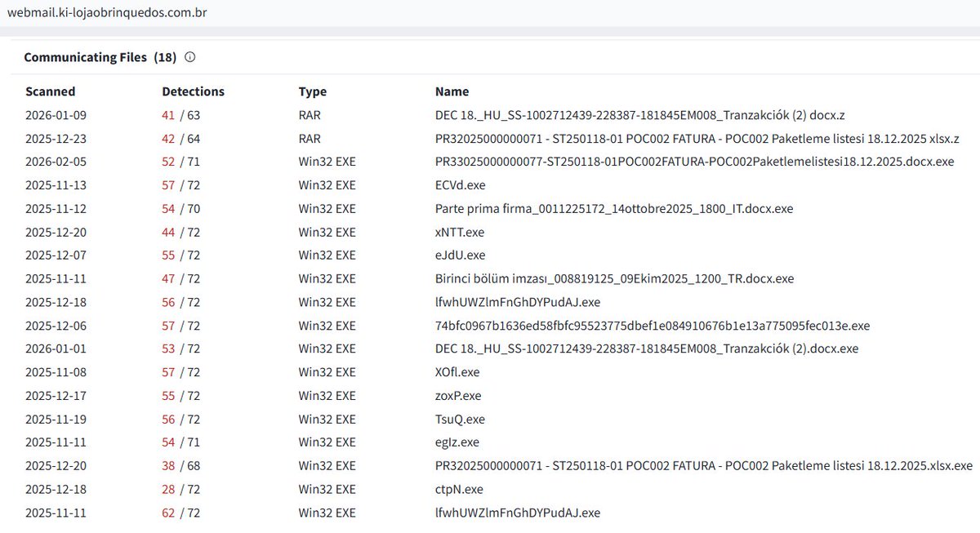The width and height of the screenshot is (980, 533).
Task: Click the 2026-02-05 scan date
Action: click(56, 162)
